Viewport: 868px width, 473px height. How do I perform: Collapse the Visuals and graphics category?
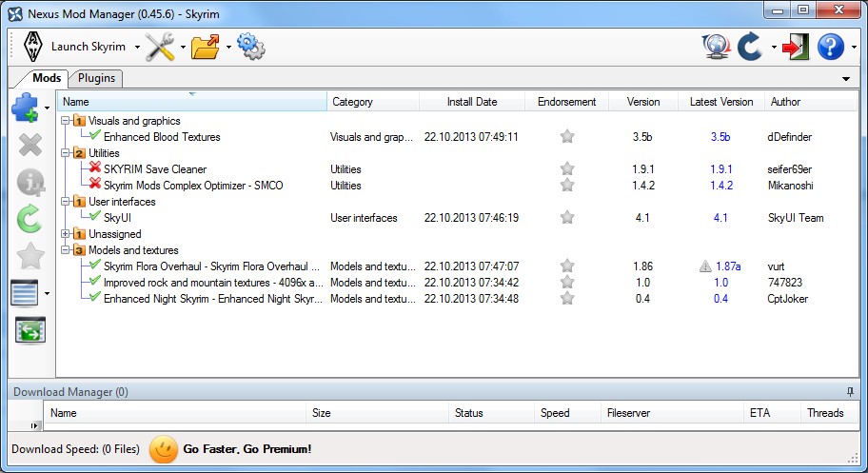[x=66, y=120]
